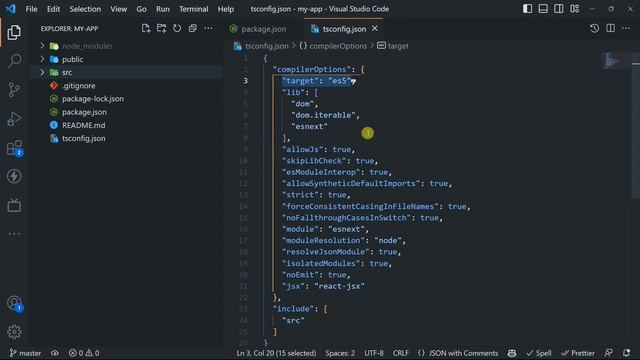Close the tsconfig.json tab

(x=375, y=29)
